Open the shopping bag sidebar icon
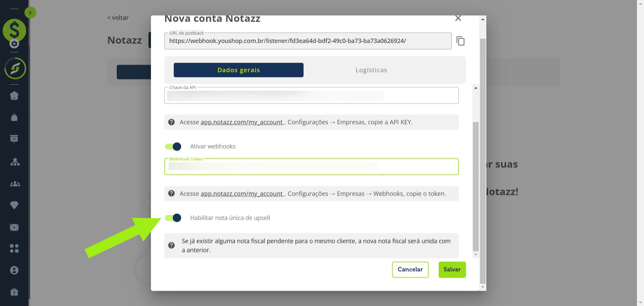644x306 pixels. coord(14,117)
